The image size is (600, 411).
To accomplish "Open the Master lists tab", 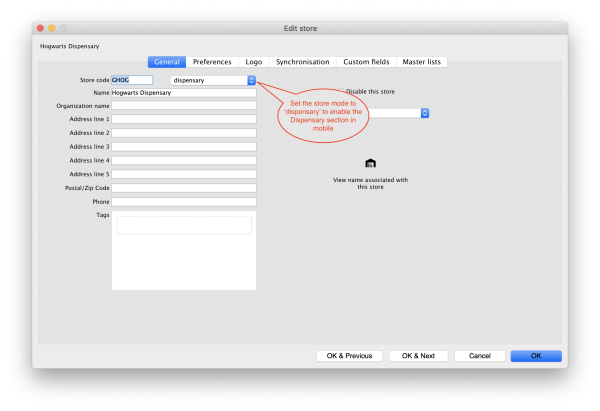I will tap(423, 62).
